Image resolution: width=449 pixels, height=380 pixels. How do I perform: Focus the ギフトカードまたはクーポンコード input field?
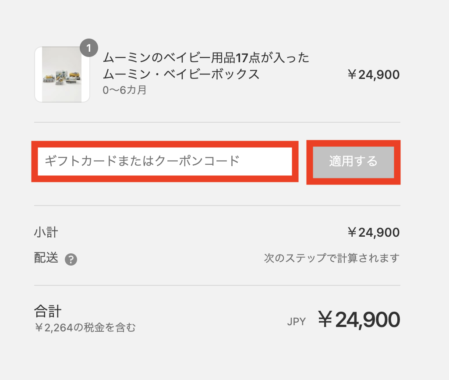(x=165, y=161)
